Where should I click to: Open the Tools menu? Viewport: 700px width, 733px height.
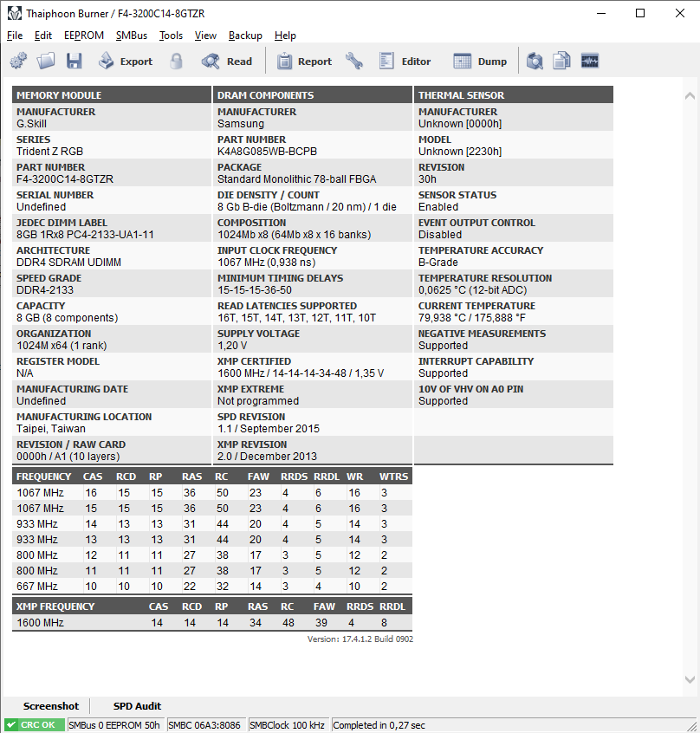point(171,36)
